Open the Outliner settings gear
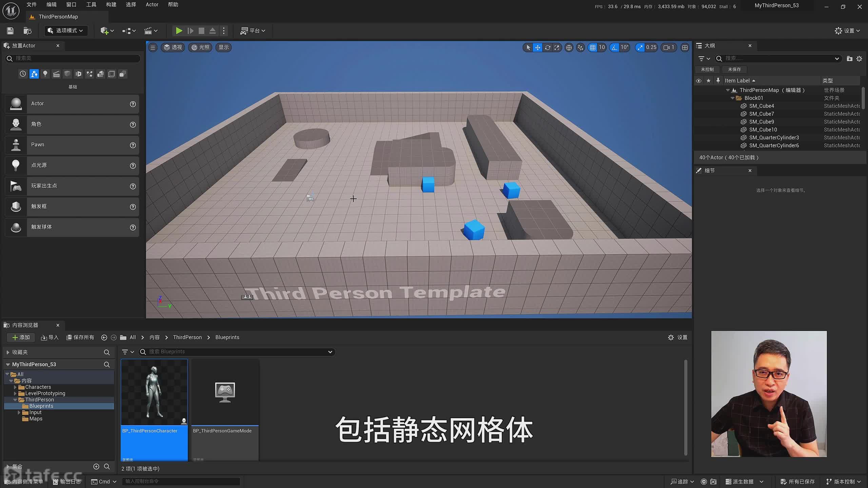Viewport: 868px width, 488px height. point(859,59)
